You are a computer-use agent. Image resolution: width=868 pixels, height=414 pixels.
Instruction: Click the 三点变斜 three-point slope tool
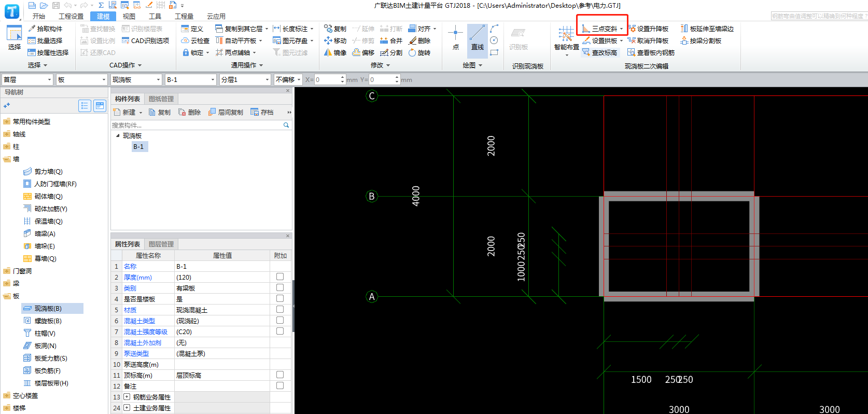(603, 29)
